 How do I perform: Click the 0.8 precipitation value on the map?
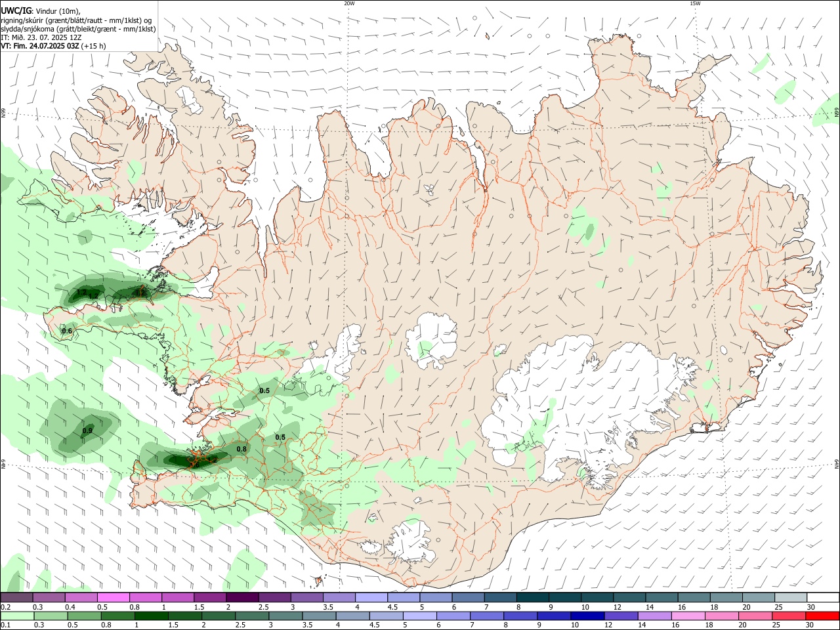pos(241,449)
